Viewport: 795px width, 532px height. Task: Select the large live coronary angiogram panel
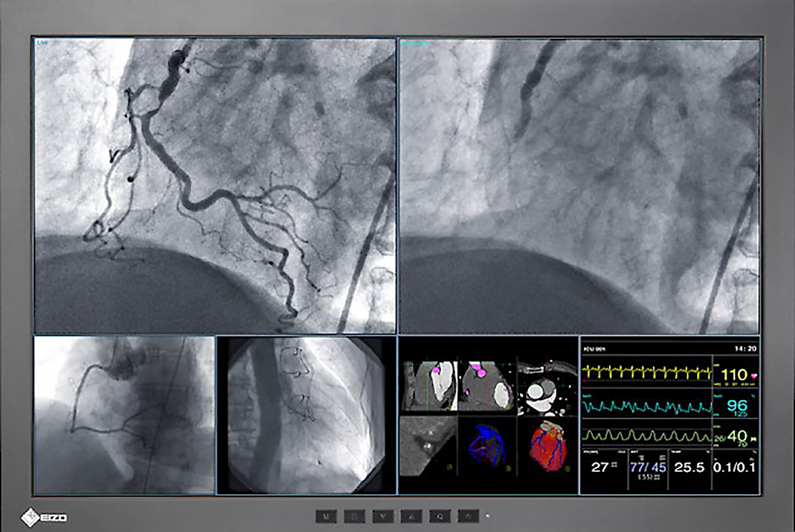pos(215,185)
